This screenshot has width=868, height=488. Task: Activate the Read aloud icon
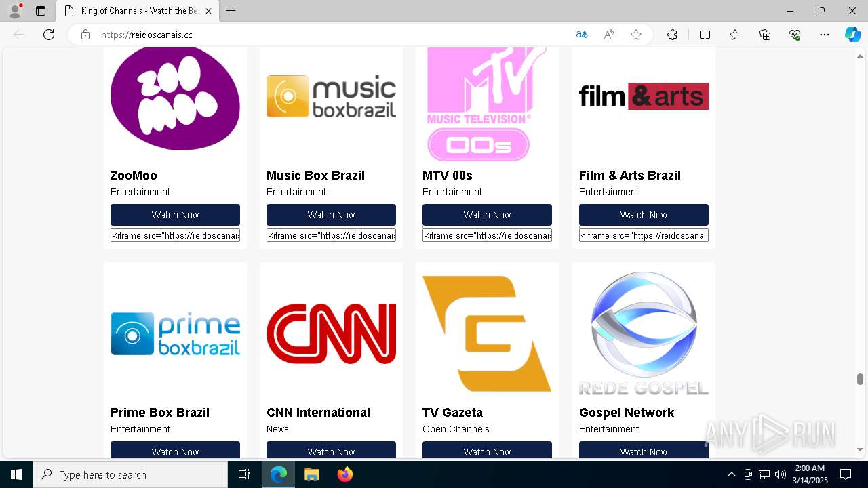coord(609,35)
